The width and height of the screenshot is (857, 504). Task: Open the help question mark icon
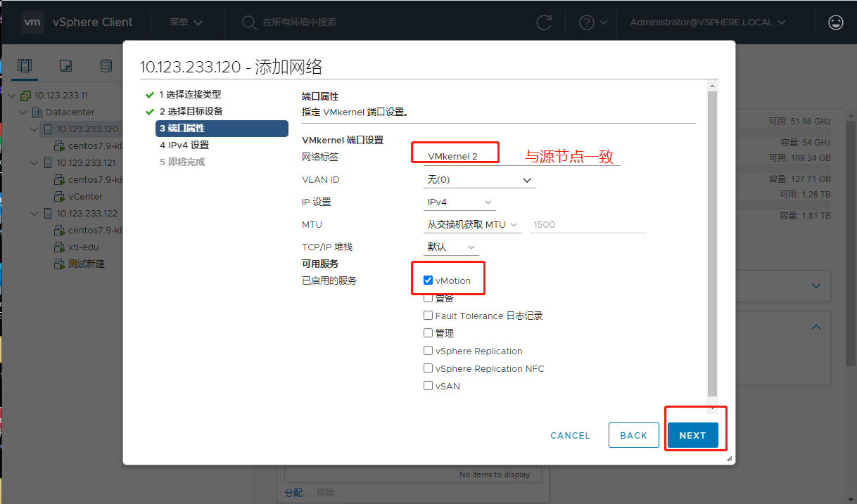pos(587,22)
